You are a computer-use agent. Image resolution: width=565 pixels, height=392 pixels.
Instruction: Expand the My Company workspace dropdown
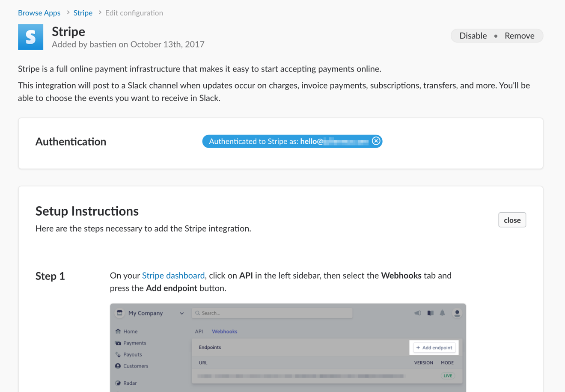pos(181,313)
